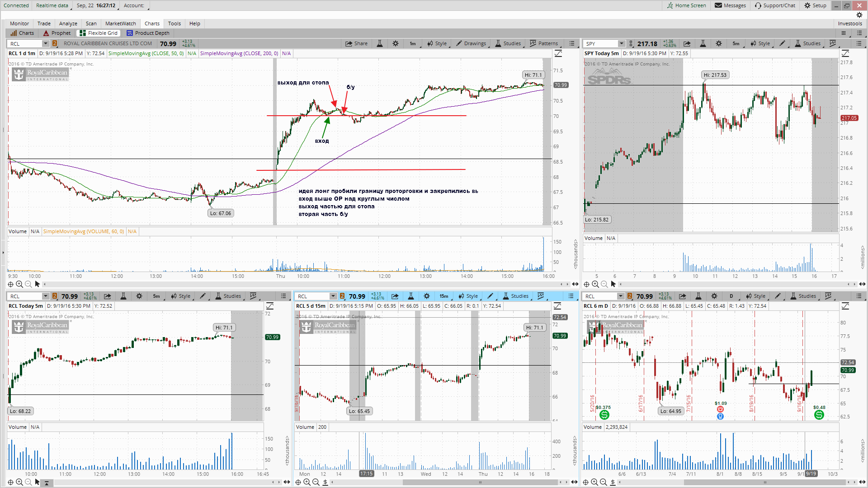Open the Drawings tool menu on the RCL 1m chart
868x488 pixels.
[x=471, y=44]
